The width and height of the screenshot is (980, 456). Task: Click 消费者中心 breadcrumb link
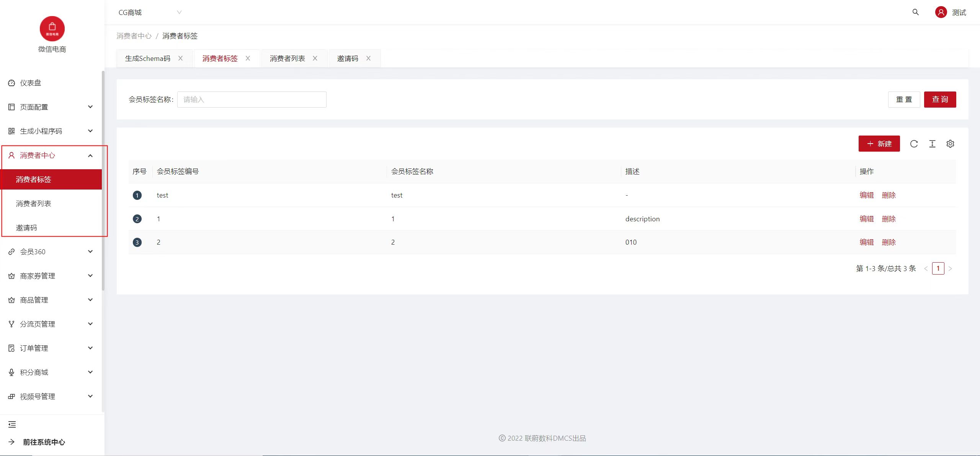(134, 36)
